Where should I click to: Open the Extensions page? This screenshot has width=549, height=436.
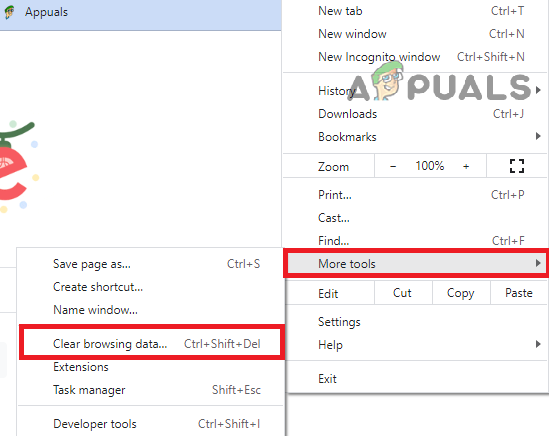(151, 367)
